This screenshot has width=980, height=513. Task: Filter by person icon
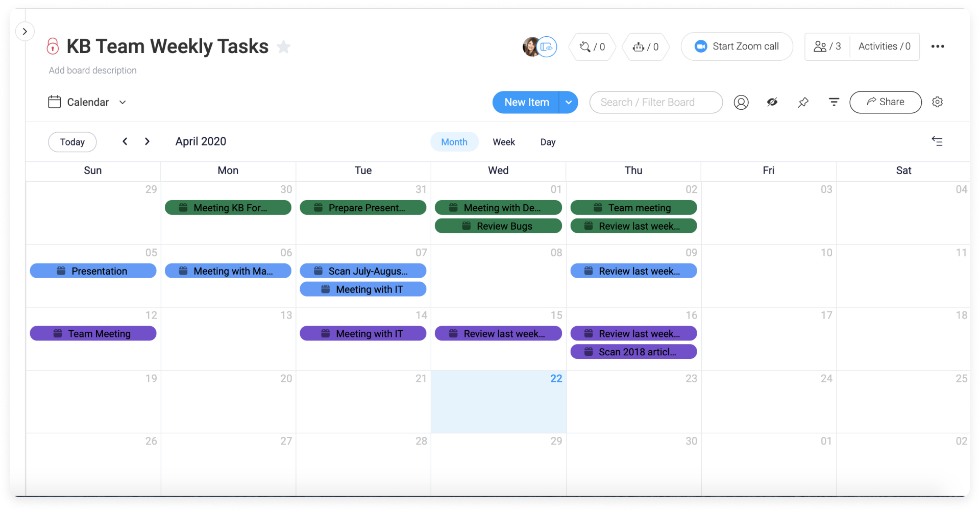coord(741,103)
